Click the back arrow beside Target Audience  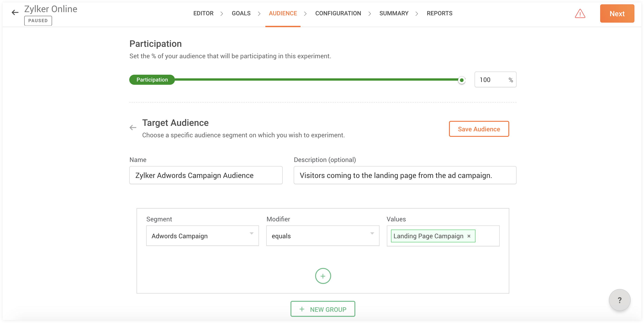tap(133, 128)
